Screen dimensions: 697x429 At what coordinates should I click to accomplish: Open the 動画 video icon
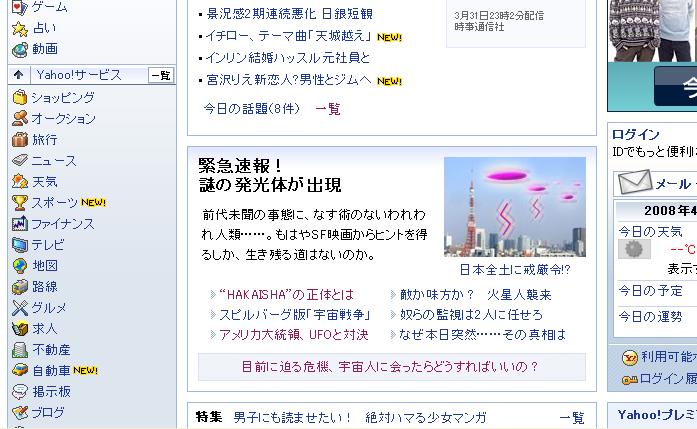(x=20, y=49)
